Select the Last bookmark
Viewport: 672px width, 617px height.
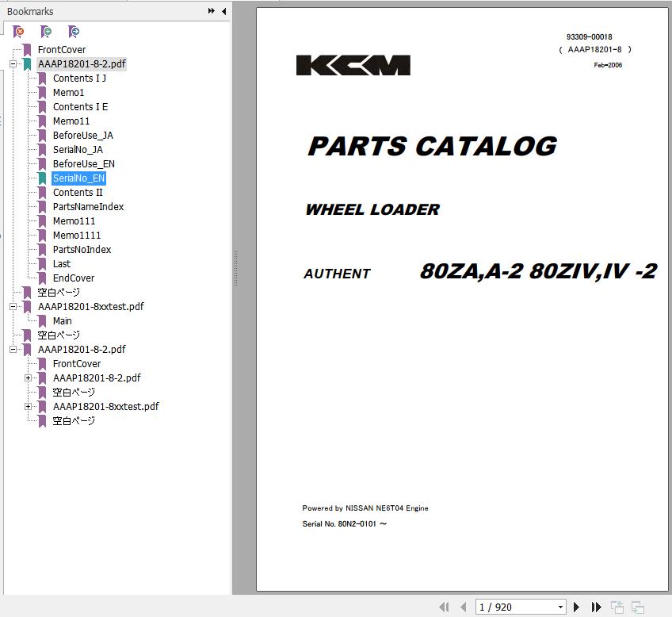62,264
